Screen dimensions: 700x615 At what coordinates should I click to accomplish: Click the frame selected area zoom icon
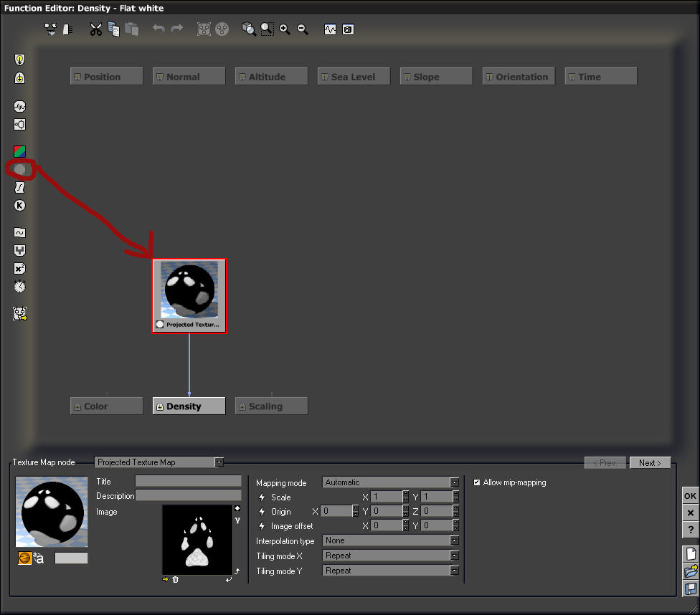pyautogui.click(x=267, y=29)
